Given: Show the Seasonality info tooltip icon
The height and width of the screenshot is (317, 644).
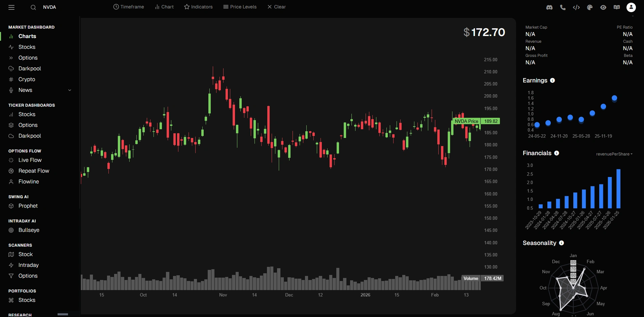Looking at the screenshot, I should pos(562,243).
